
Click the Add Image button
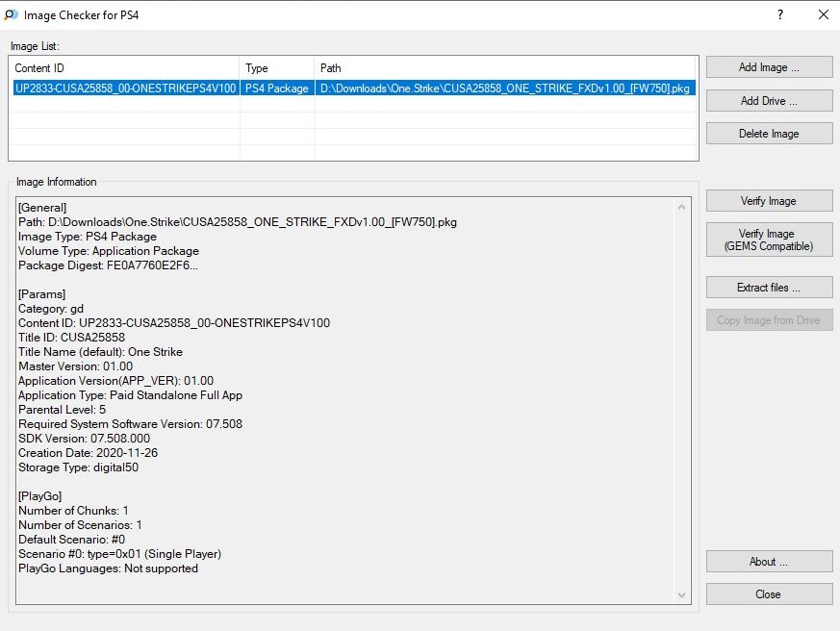pos(770,67)
